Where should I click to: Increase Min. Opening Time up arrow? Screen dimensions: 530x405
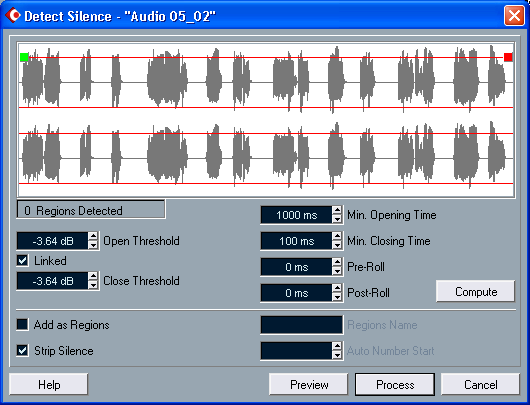click(x=337, y=210)
